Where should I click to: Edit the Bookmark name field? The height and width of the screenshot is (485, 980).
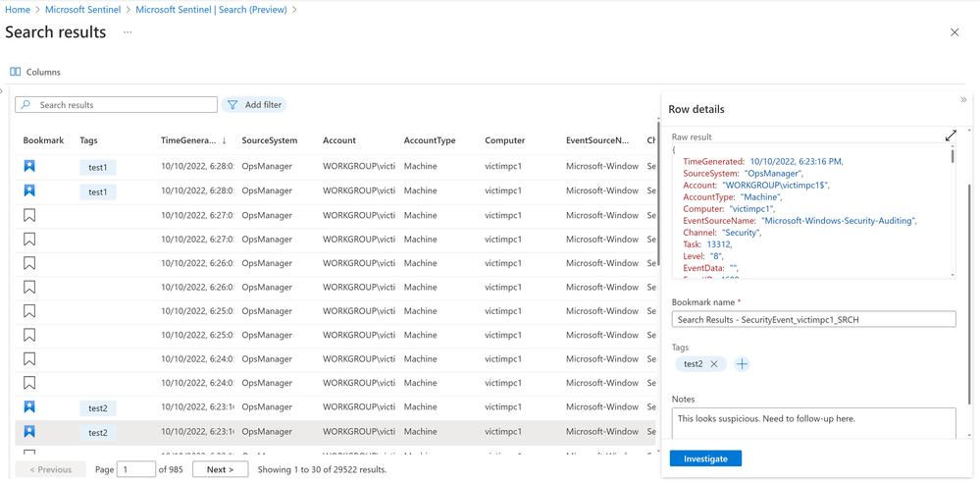(814, 319)
